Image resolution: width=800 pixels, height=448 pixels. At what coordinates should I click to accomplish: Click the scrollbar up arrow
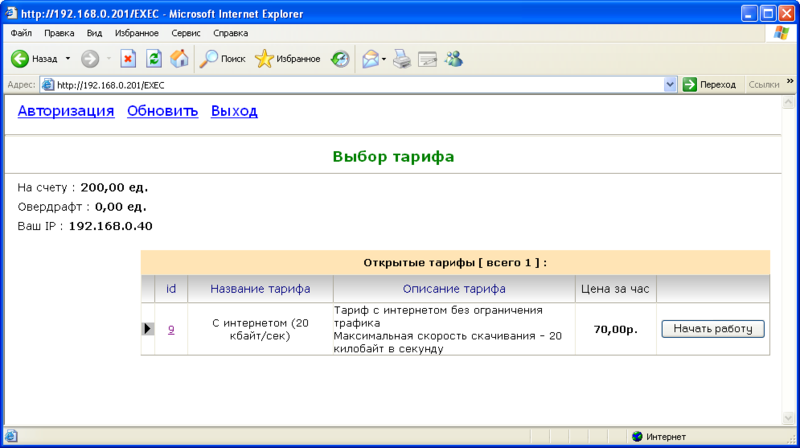coord(788,103)
